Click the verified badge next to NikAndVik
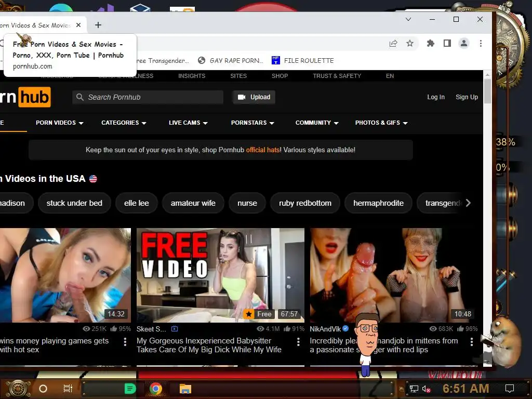 pos(345,328)
